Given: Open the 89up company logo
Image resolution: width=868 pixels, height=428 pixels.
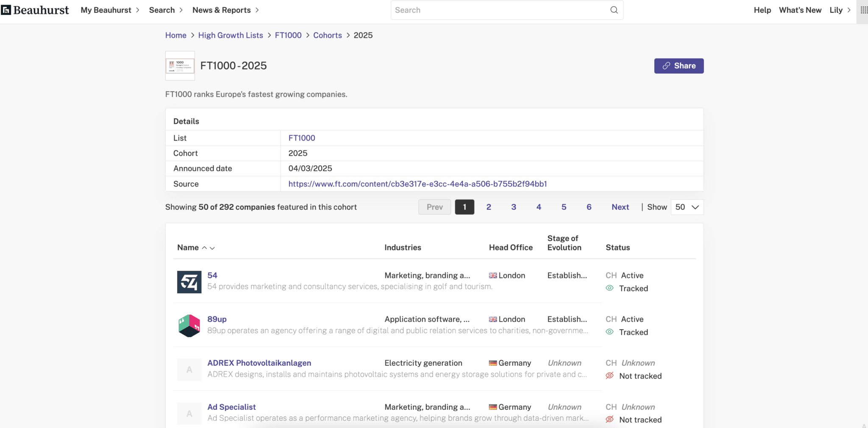Looking at the screenshot, I should point(189,325).
